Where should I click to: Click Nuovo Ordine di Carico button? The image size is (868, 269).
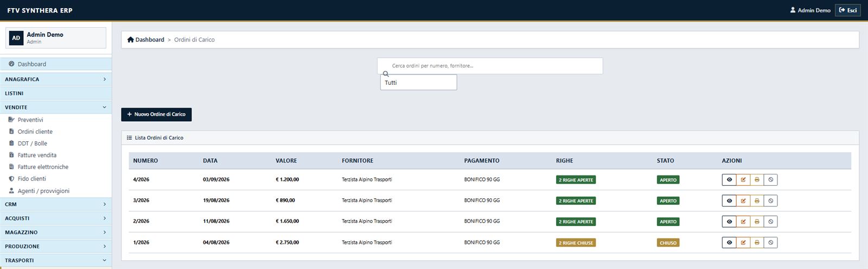point(156,115)
